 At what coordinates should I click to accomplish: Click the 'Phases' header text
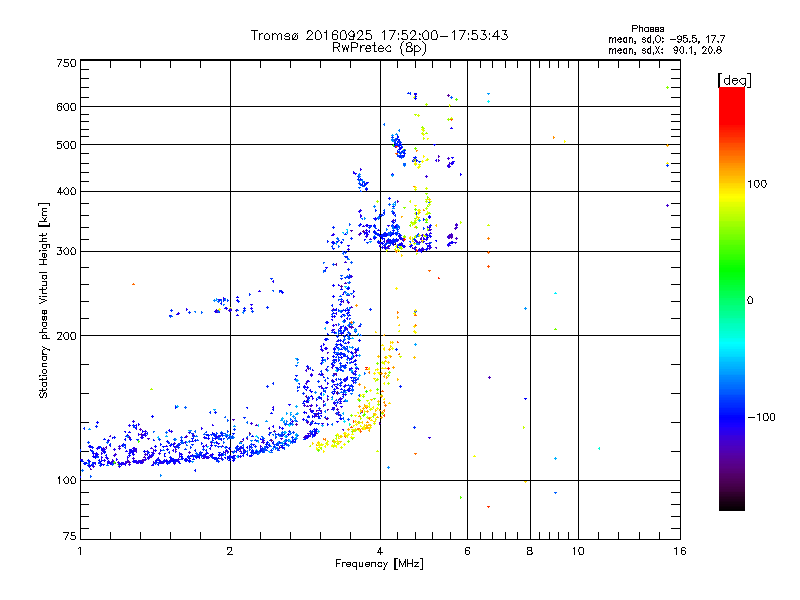pos(647,29)
